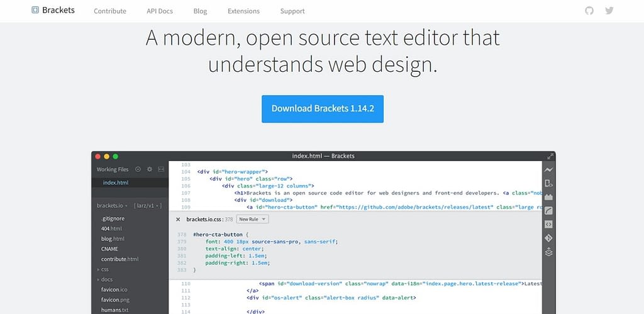Image resolution: width=644 pixels, height=314 pixels.
Task: Click the div id="hero-wrapper" line
Action: (x=233, y=172)
